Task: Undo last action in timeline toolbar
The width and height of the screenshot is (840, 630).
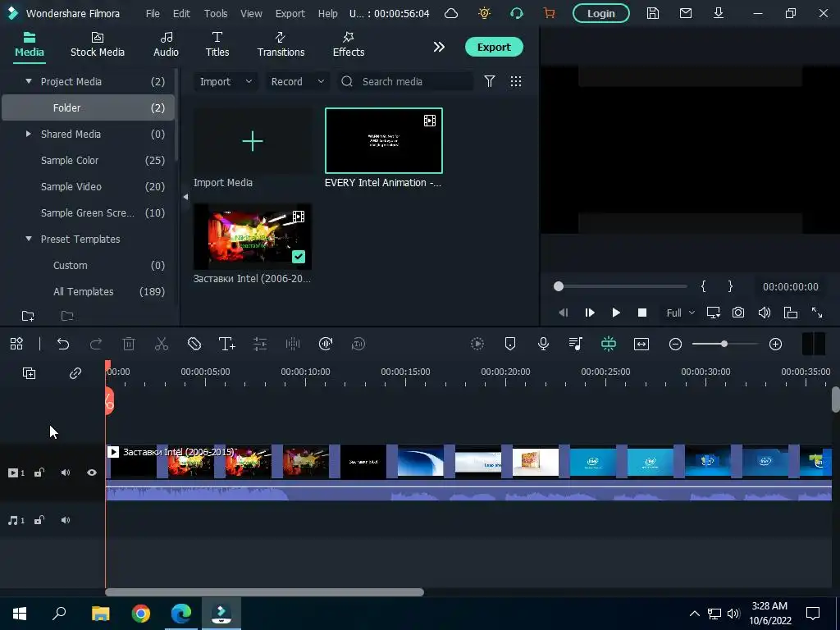Action: [x=62, y=344]
